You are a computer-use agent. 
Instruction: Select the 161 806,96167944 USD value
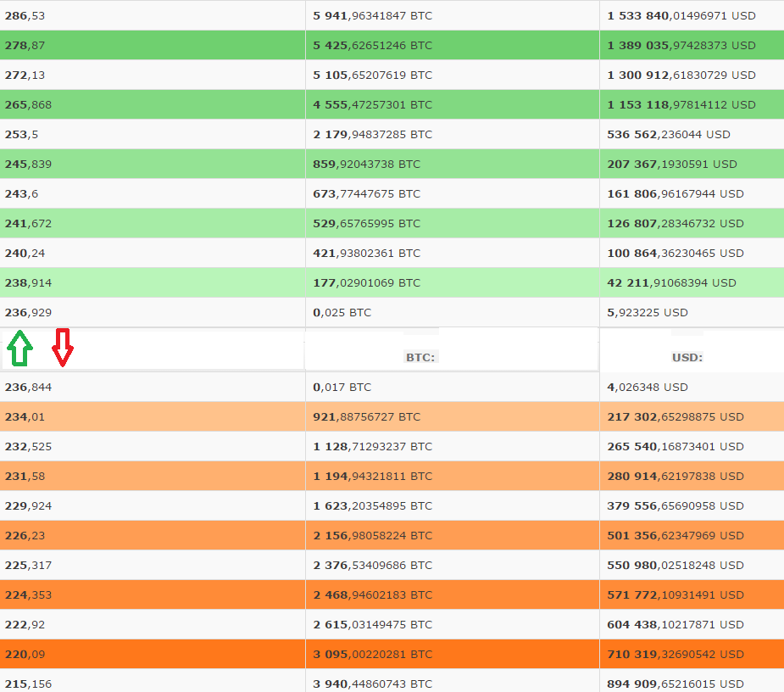676,193
